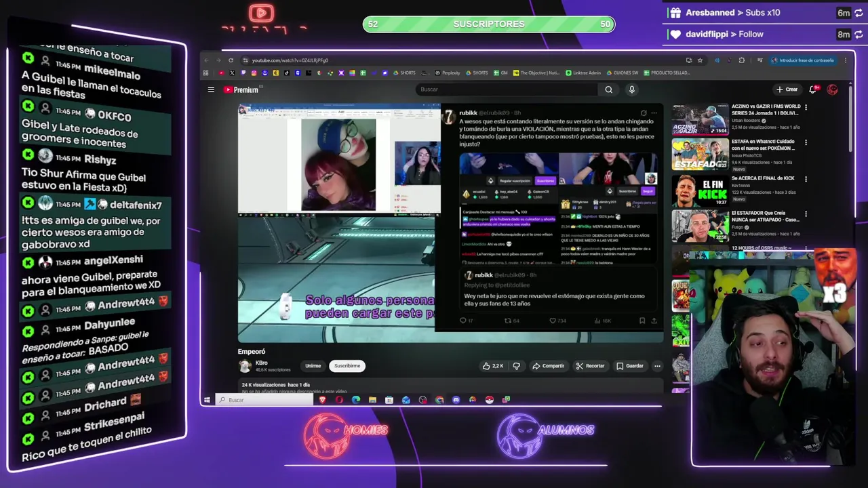Screen dimensions: 868x488
Task: Start voice search with the microphone icon
Action: (x=631, y=89)
